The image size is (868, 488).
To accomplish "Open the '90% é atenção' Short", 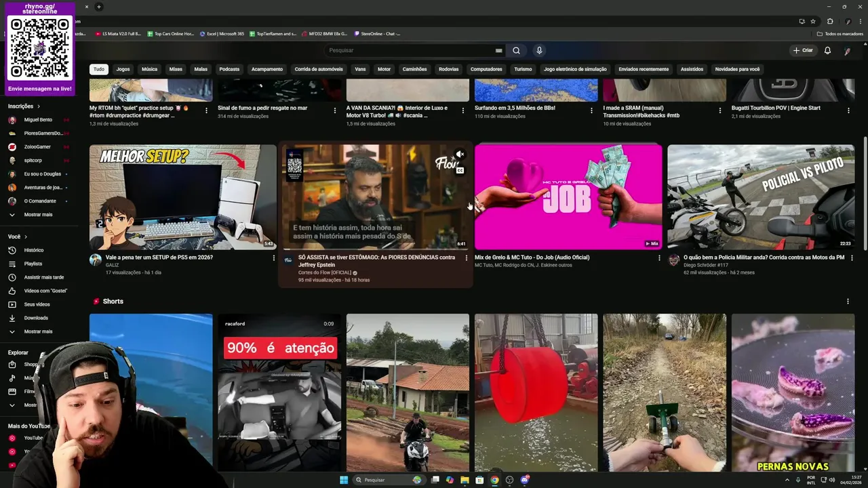I will click(x=279, y=392).
